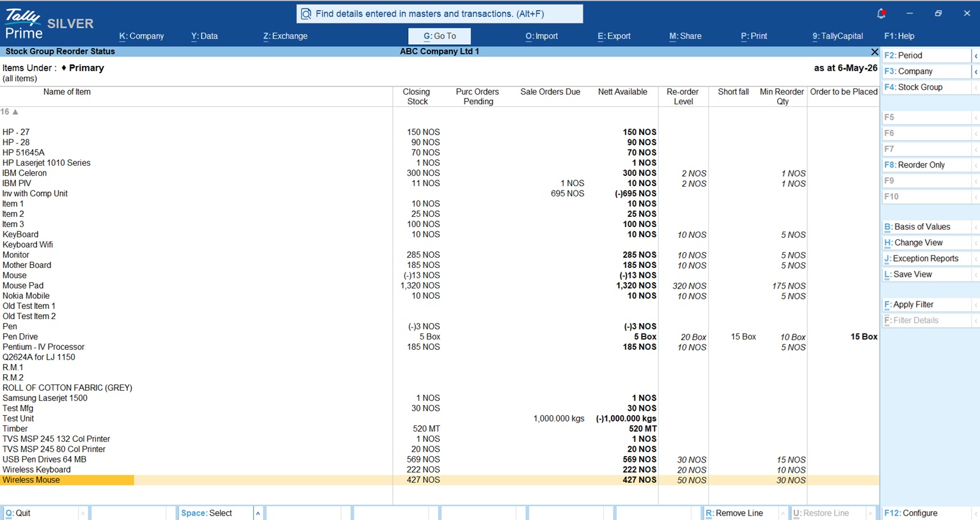Click the '320 NOS' re-order level value
980x520 pixels.
690,286
